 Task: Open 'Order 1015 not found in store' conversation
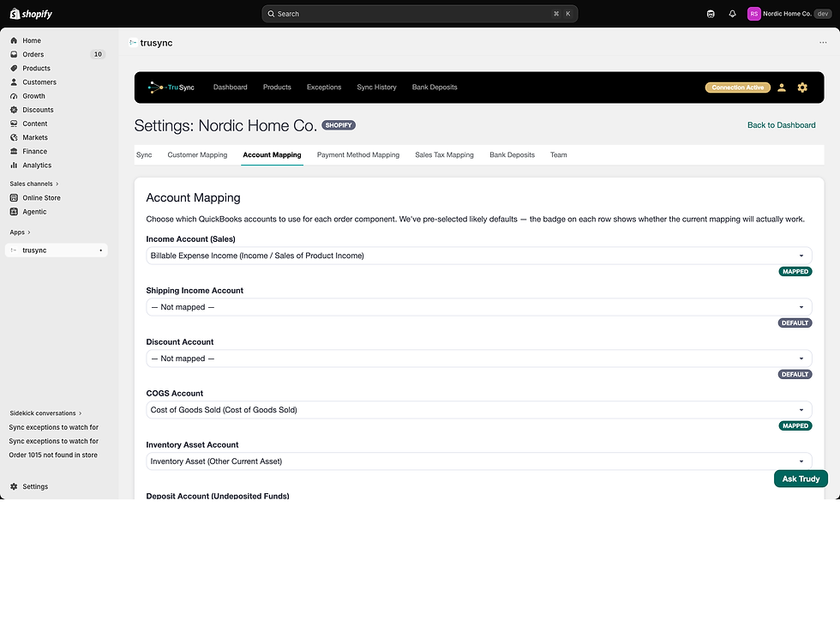pyautogui.click(x=53, y=455)
